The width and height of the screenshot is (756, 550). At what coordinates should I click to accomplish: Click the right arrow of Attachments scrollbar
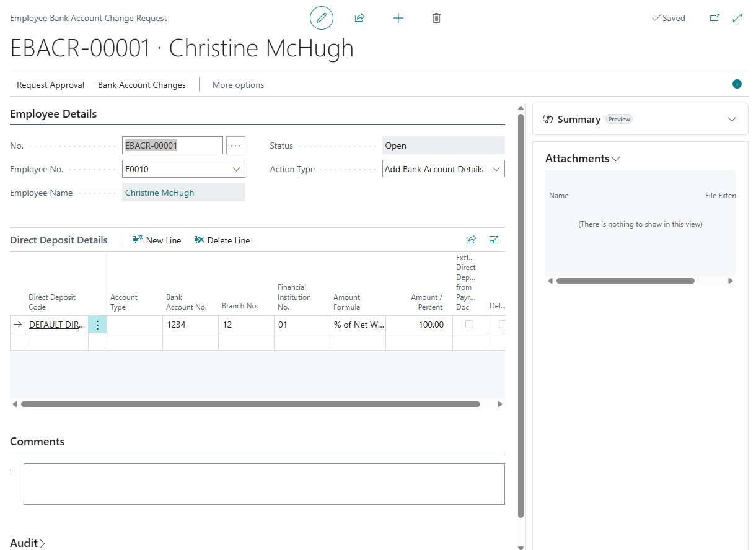pyautogui.click(x=730, y=281)
